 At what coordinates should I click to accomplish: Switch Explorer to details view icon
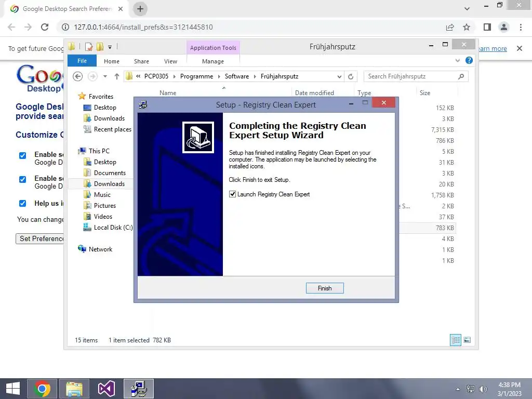coord(456,340)
